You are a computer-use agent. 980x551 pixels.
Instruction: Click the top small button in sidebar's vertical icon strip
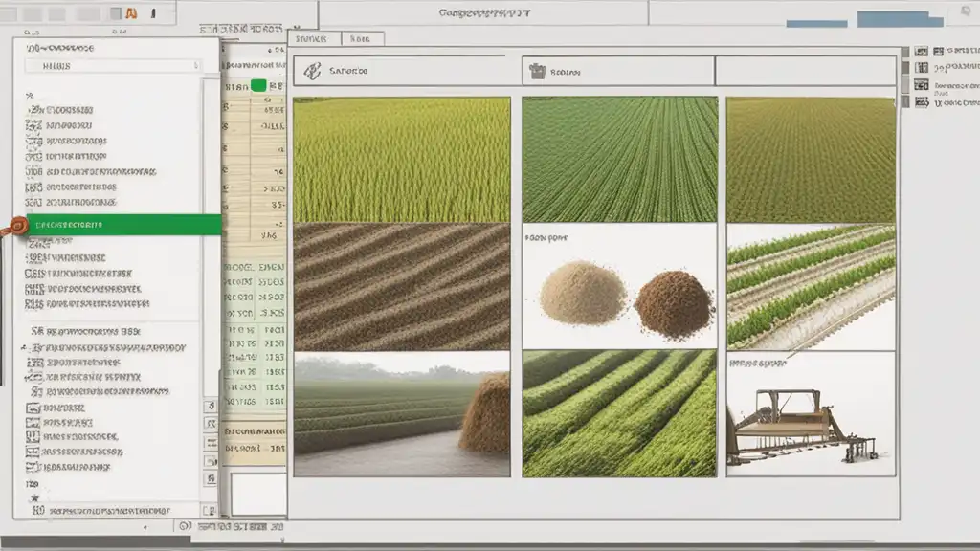click(212, 406)
